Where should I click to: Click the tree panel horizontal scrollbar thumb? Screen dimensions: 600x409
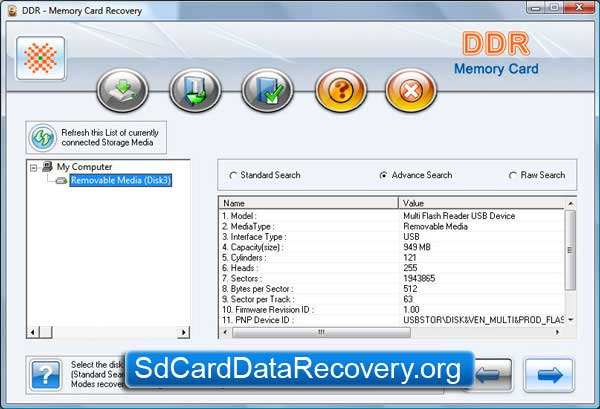[46, 332]
